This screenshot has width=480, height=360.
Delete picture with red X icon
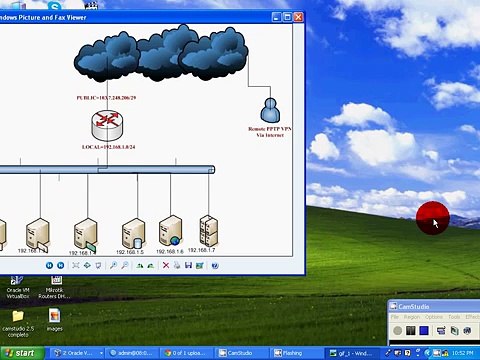166,265
